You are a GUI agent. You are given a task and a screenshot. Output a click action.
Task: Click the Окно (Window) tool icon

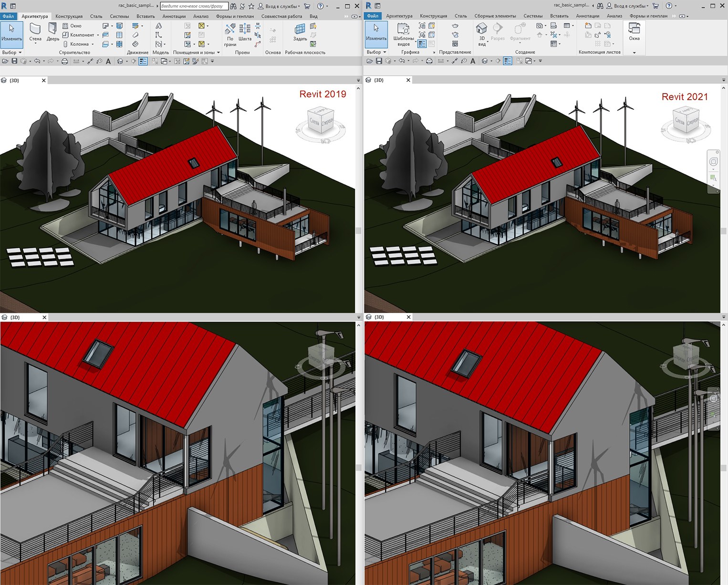click(66, 26)
